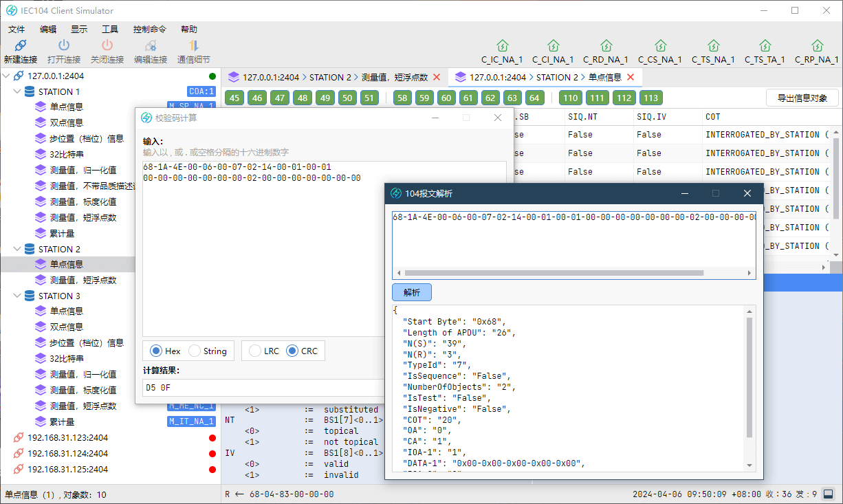Click the C_RP_NA_1 reset process icon
Image resolution: width=843 pixels, height=504 pixels.
click(x=817, y=45)
